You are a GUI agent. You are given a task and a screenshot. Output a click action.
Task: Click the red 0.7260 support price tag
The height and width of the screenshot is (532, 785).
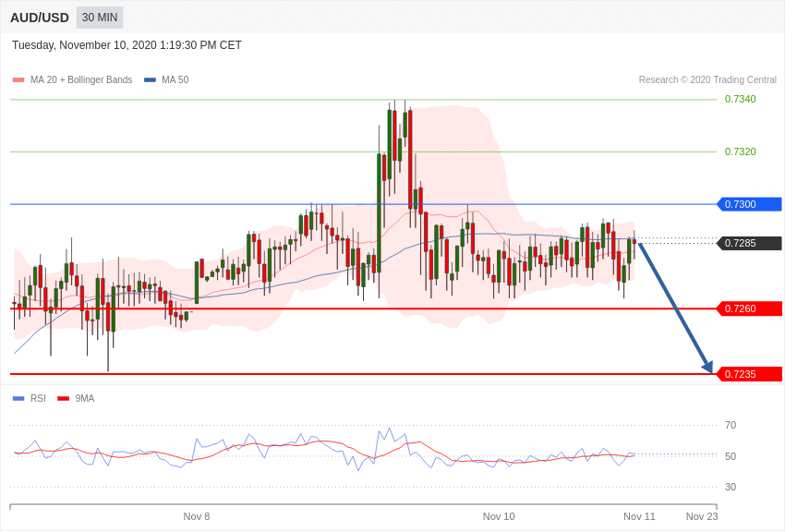coord(750,308)
